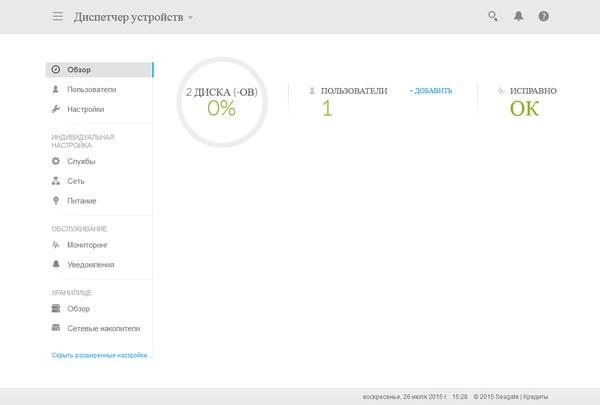
Task: Click the Диспетчер устройств title
Action: 129,17
